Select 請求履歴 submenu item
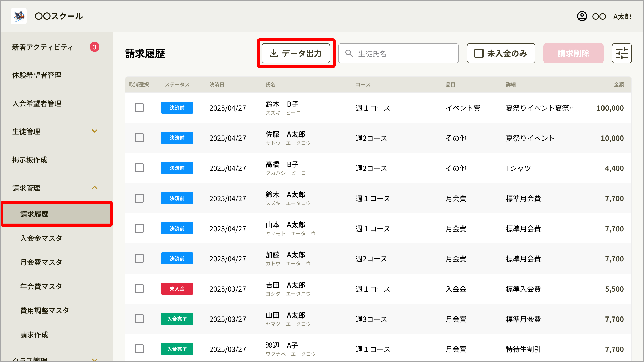The width and height of the screenshot is (644, 362). (56, 214)
